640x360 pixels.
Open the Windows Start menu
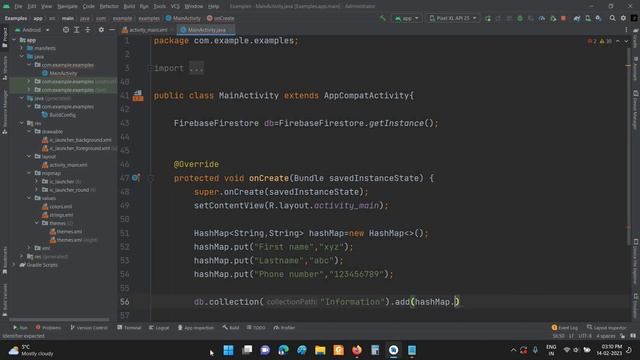point(229,350)
